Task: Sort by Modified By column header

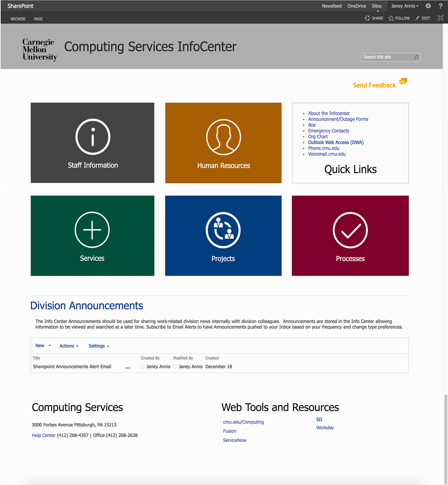Action: click(183, 358)
